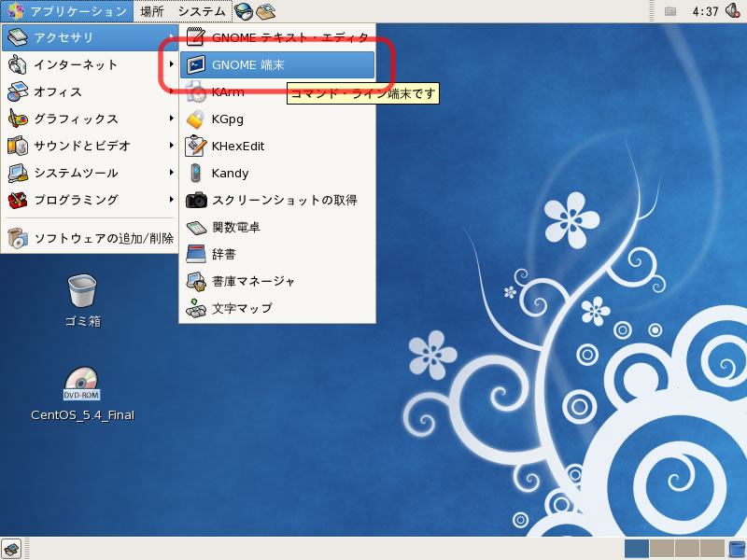
Task: Open the サウンドとビデオ submenu
Action: click(x=90, y=146)
